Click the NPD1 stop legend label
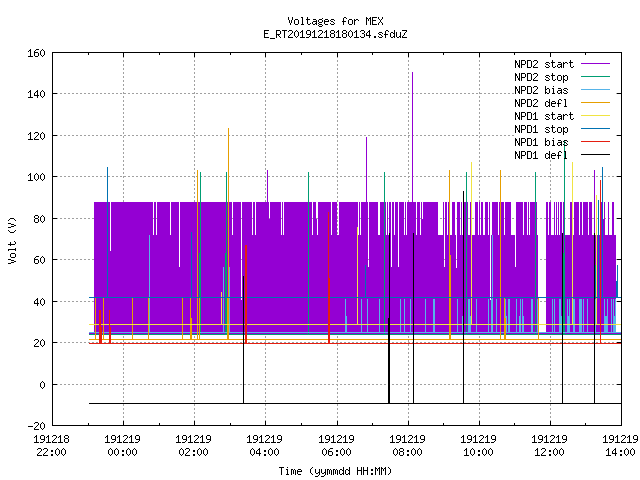The width and height of the screenshot is (640, 480). pyautogui.click(x=541, y=129)
